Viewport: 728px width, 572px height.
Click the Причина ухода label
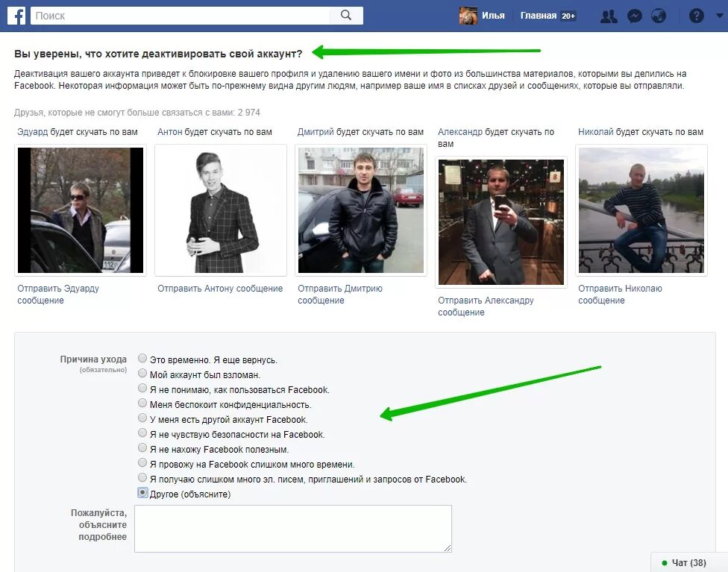[93, 359]
